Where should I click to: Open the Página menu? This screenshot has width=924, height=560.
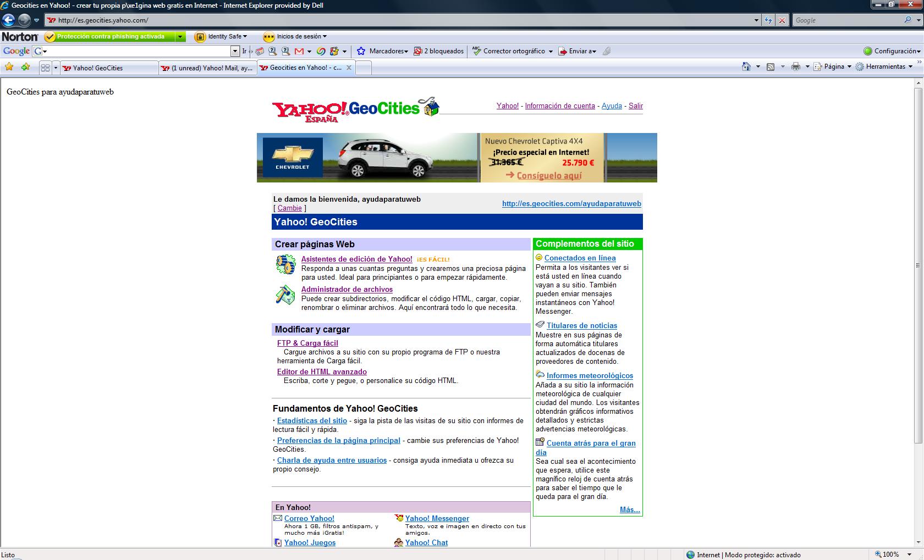click(832, 66)
